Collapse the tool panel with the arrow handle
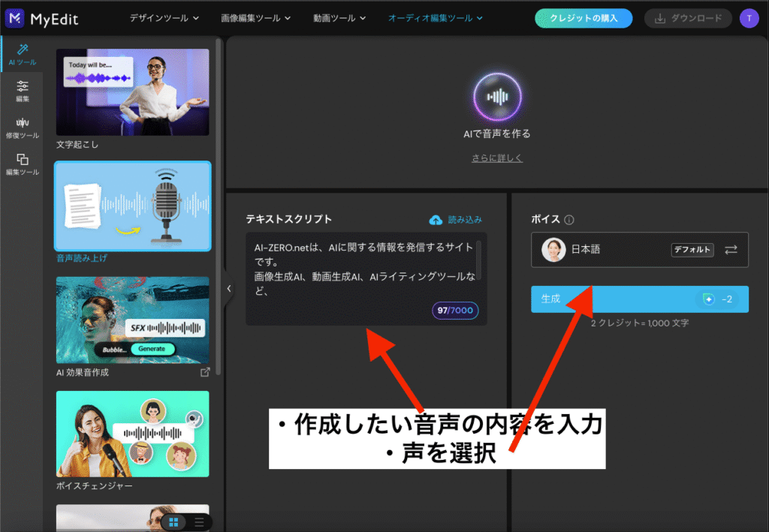Screen dimensions: 769x532 (229, 289)
